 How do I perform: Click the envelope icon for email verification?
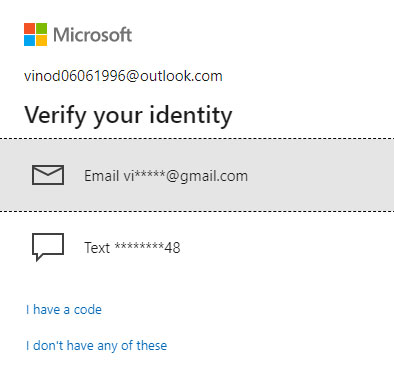[48, 175]
